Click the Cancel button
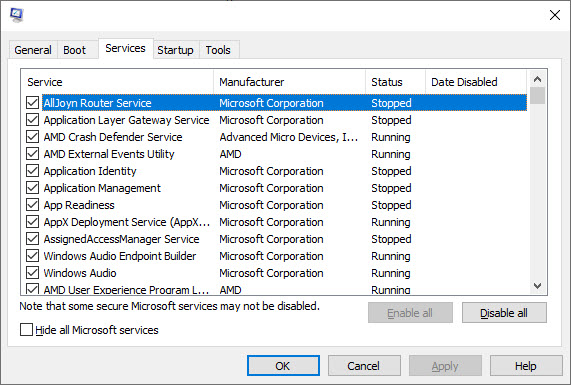Screen dimensions: 571x385 tap(364, 366)
